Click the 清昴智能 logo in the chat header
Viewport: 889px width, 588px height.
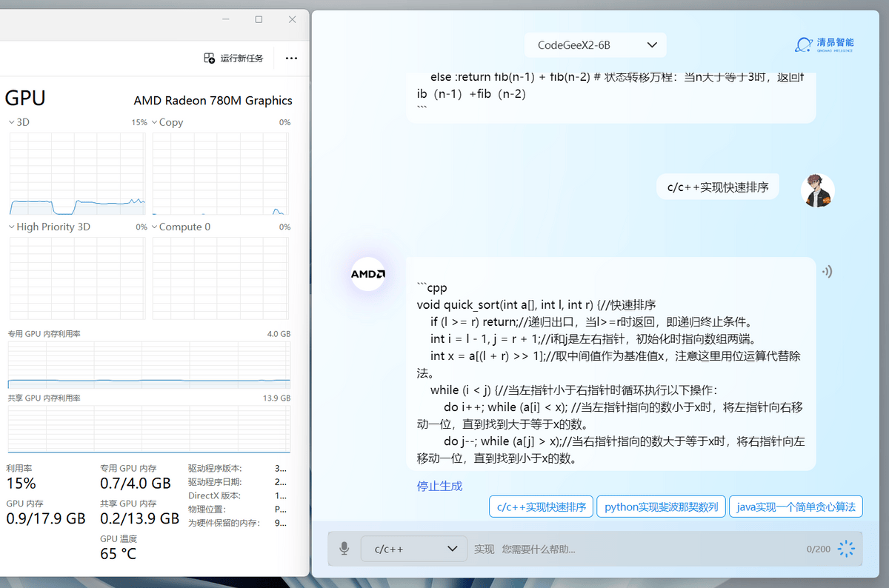(824, 45)
